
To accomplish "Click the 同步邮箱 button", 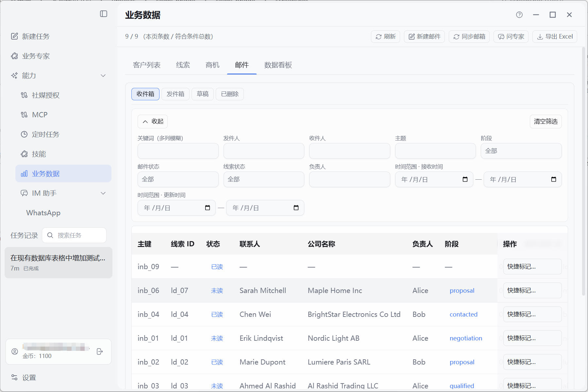I will click(469, 37).
